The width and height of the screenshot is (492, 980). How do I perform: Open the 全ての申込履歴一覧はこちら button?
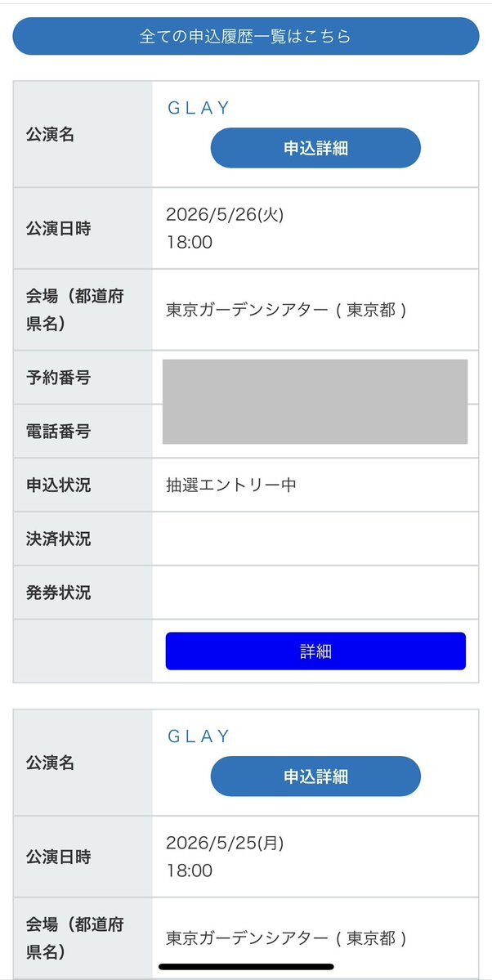click(x=245, y=37)
